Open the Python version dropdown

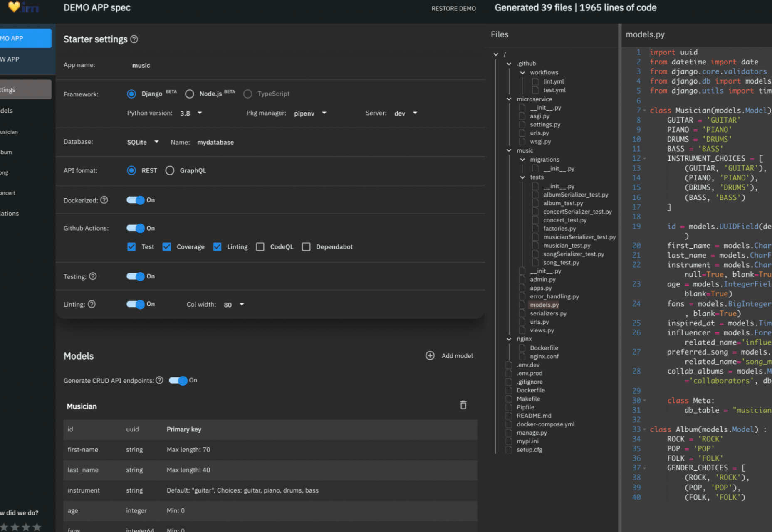(191, 113)
